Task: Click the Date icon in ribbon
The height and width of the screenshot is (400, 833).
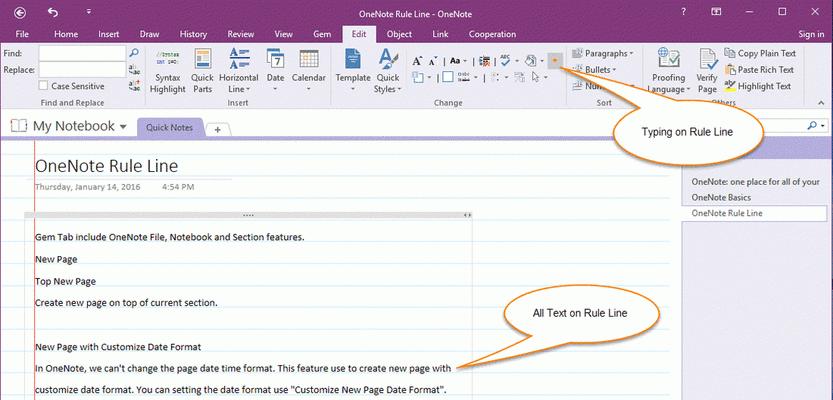Action: (x=275, y=59)
